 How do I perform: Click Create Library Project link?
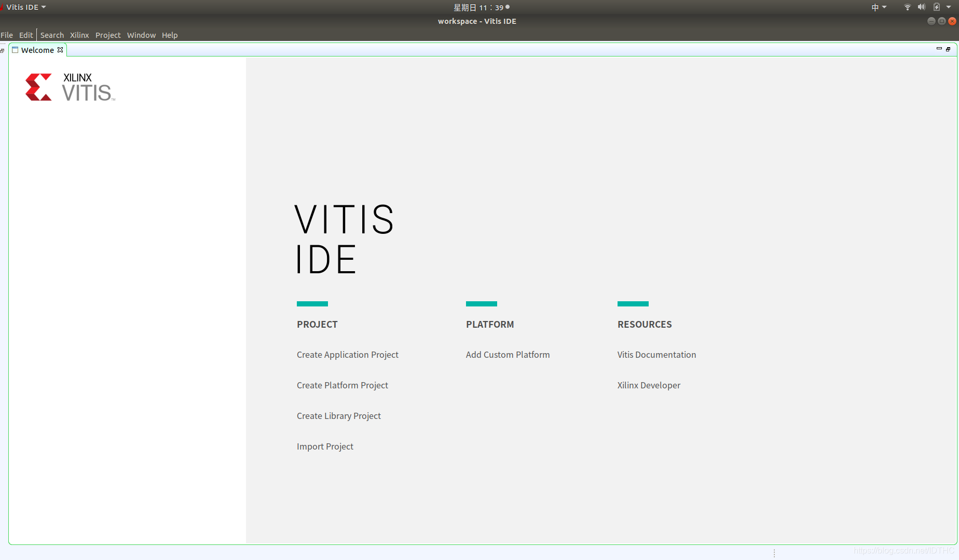pyautogui.click(x=339, y=416)
